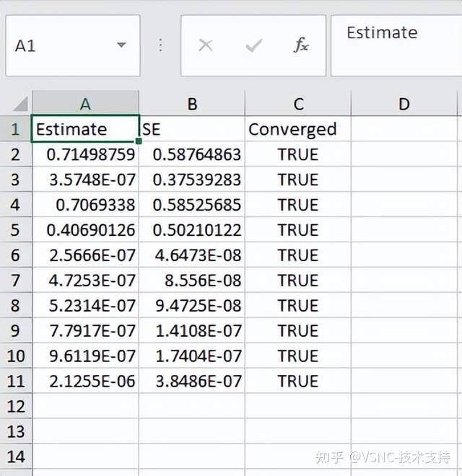462x476 pixels.
Task: Select column A header
Action: 85,104
